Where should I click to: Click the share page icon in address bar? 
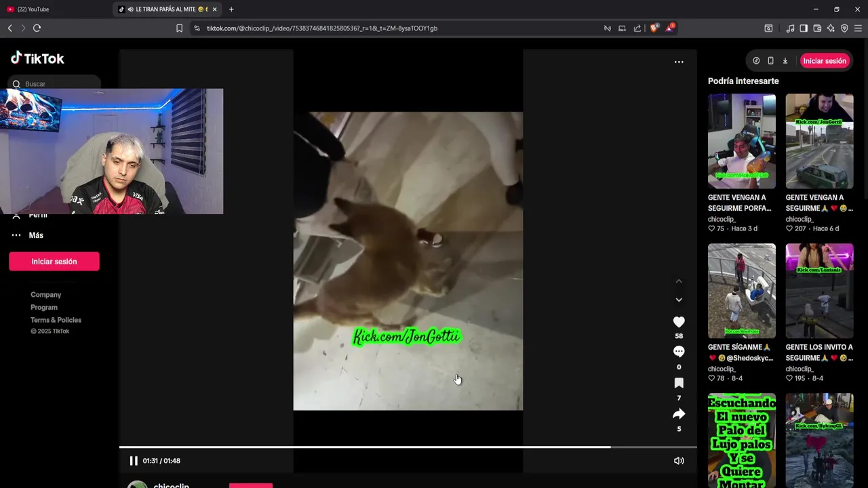click(x=637, y=28)
